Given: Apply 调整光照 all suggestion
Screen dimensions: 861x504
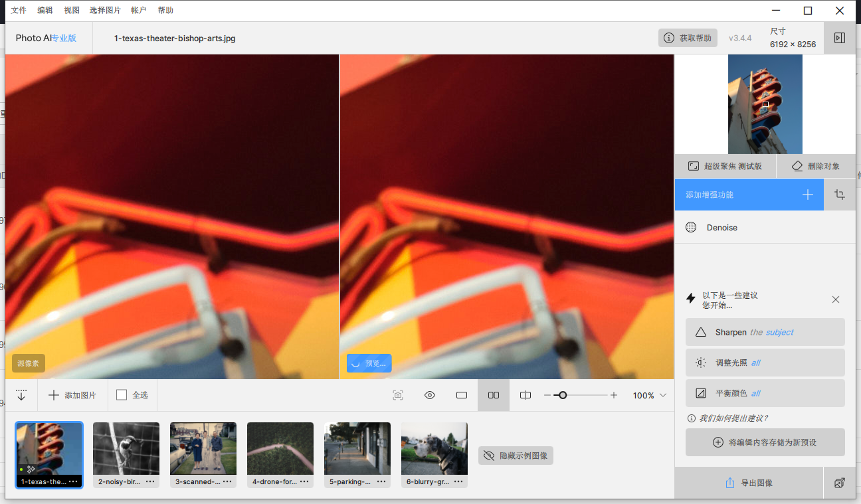Looking at the screenshot, I should click(765, 363).
